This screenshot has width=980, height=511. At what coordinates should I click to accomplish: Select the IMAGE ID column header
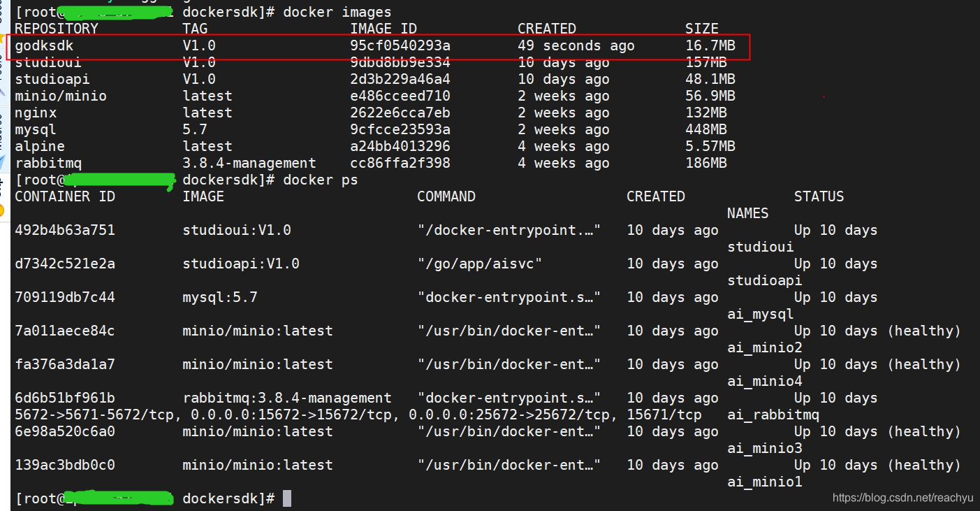383,29
